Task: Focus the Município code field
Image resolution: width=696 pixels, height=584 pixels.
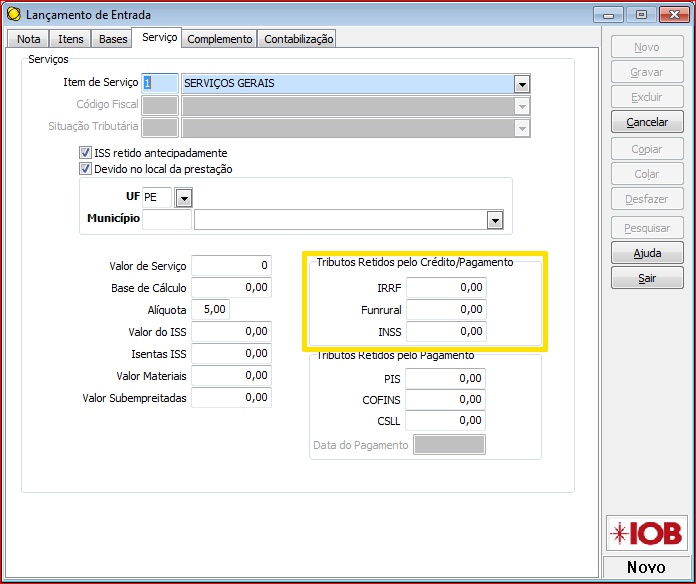Action: point(167,220)
